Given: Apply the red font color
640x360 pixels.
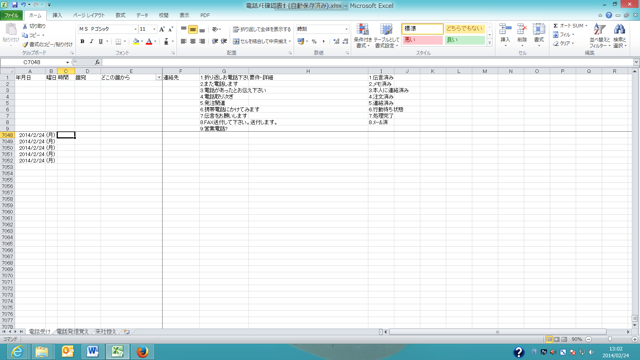Looking at the screenshot, I should pyautogui.click(x=149, y=42).
